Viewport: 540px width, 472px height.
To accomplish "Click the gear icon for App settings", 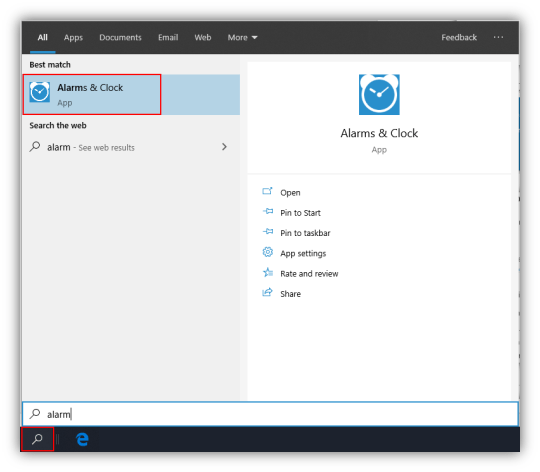I will click(268, 252).
